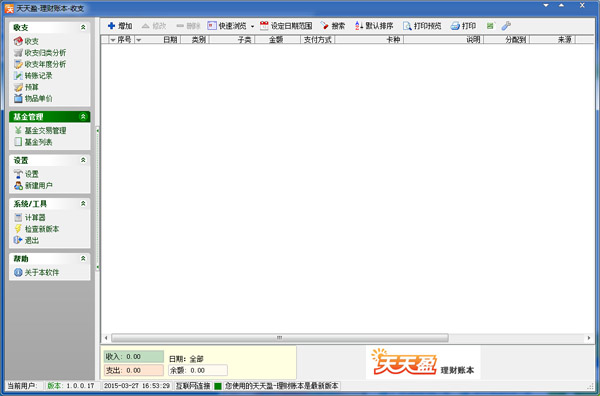Open the 日期 column filter arrow
Viewport: 600px width, 396px height.
[139, 40]
